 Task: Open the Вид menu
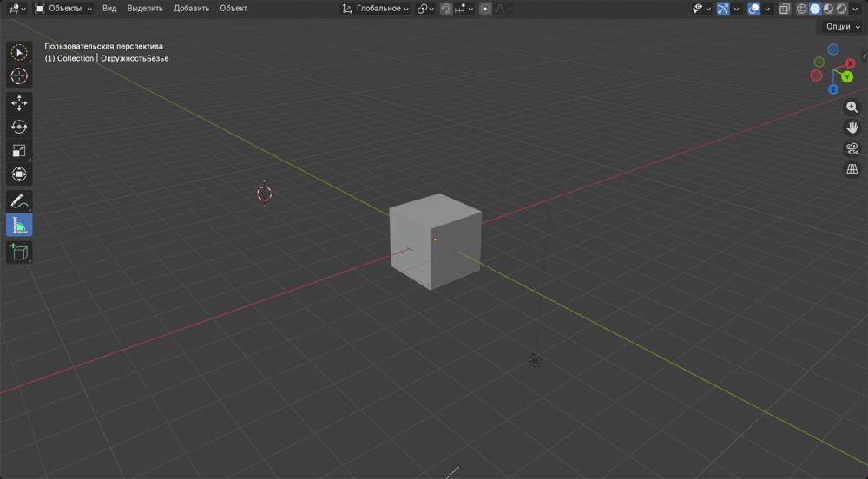(109, 9)
